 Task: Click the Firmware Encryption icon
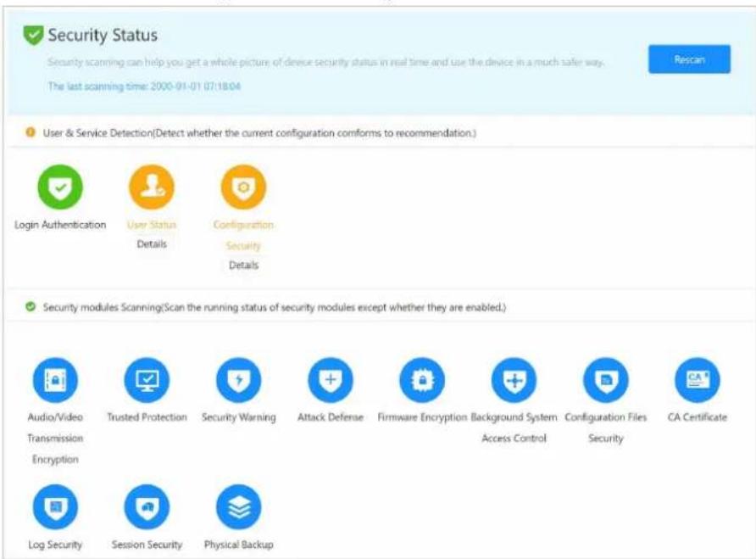[422, 380]
